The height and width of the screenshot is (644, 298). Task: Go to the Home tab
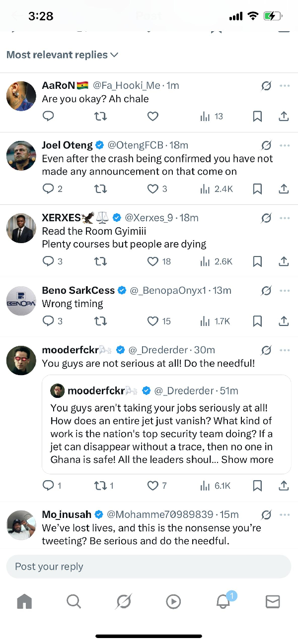(24, 602)
